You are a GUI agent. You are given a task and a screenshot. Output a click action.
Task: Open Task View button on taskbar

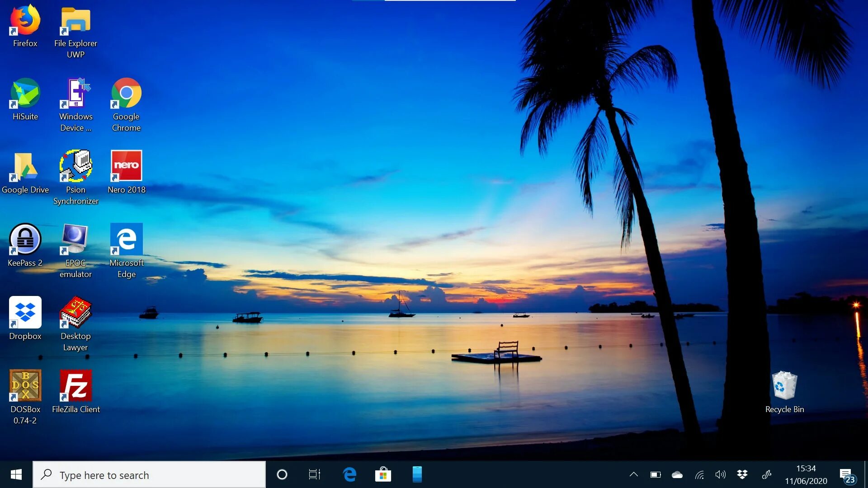coord(315,475)
